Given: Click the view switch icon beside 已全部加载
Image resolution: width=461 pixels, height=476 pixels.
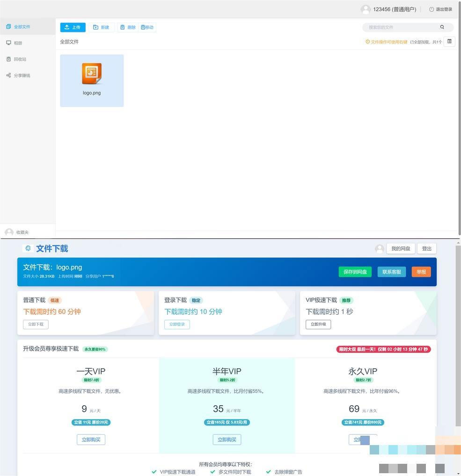Looking at the screenshot, I should click(449, 41).
